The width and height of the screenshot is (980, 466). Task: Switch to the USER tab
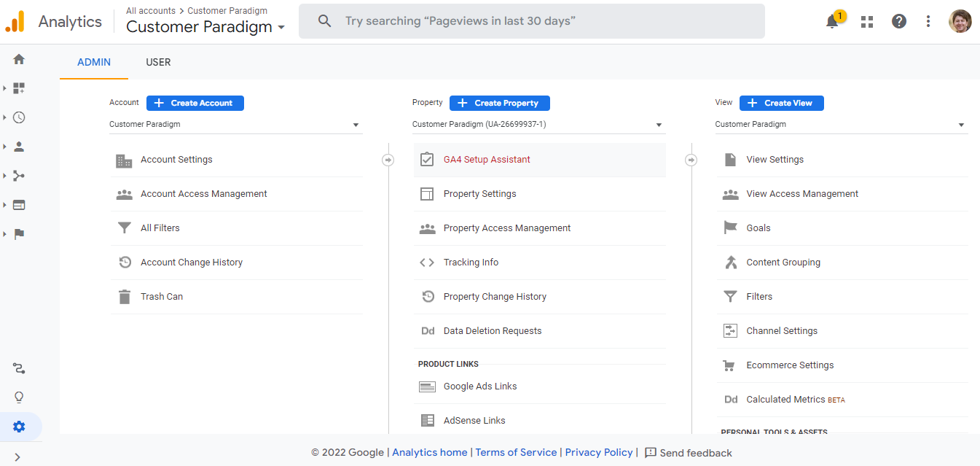click(x=158, y=62)
